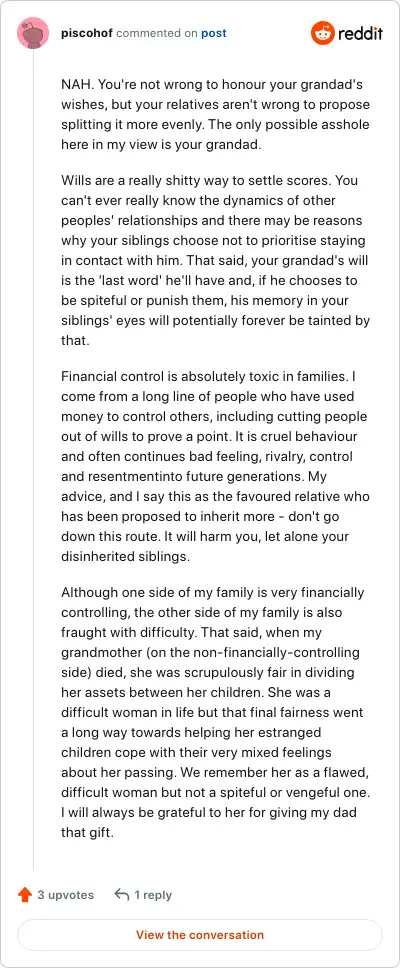Click the "commented on" header text
Viewport: 400px width, 968px height.
(157, 33)
